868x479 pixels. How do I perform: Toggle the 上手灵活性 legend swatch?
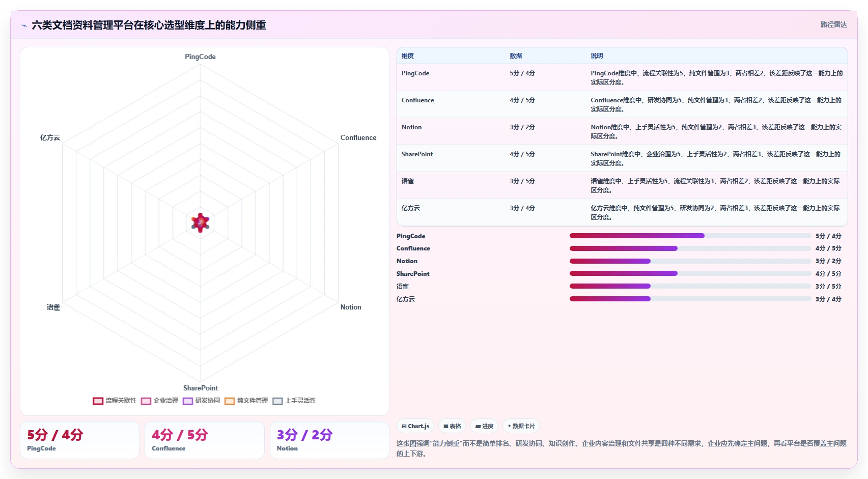pyautogui.click(x=277, y=401)
